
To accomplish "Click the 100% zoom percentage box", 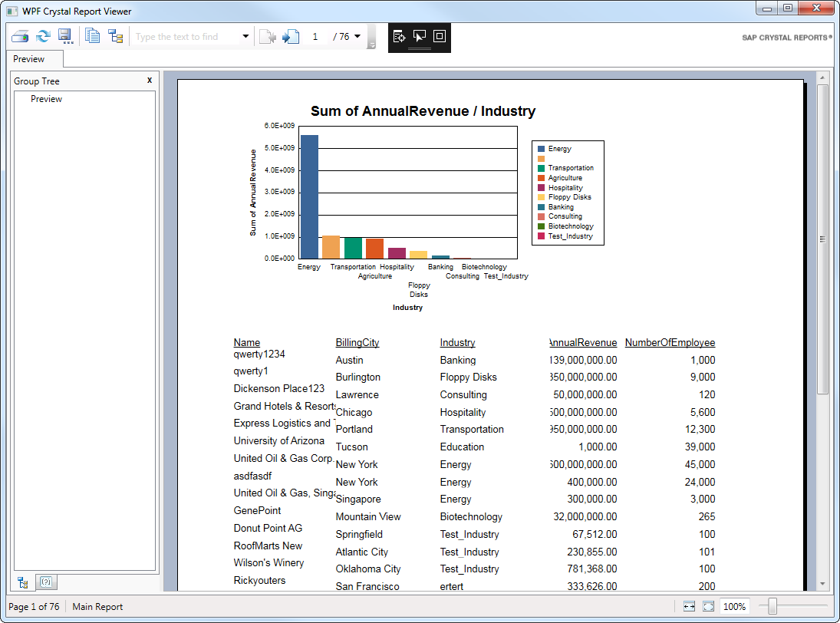I will click(734, 606).
